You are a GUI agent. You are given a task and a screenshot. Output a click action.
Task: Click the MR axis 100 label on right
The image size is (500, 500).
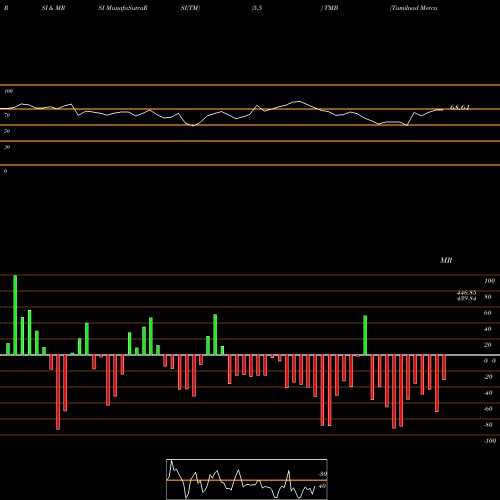pos(489,281)
